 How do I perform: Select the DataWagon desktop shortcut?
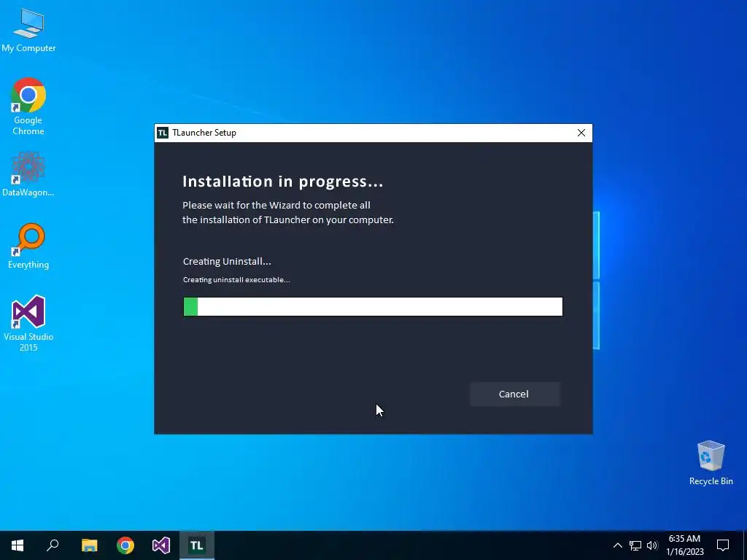[x=28, y=174]
